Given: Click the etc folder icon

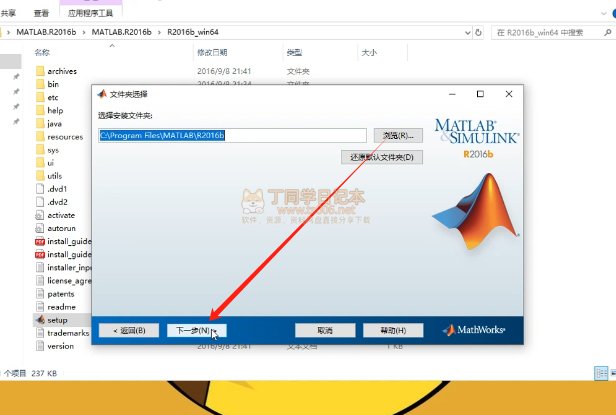Looking at the screenshot, I should point(40,97).
